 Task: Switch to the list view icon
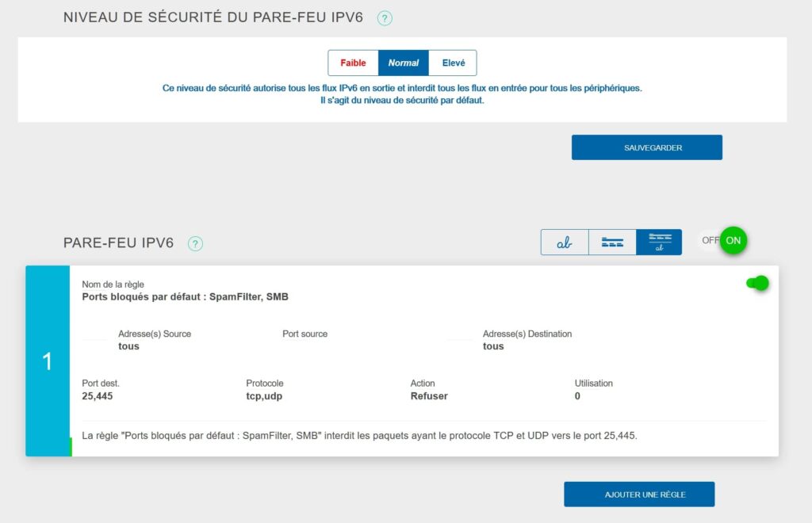611,242
